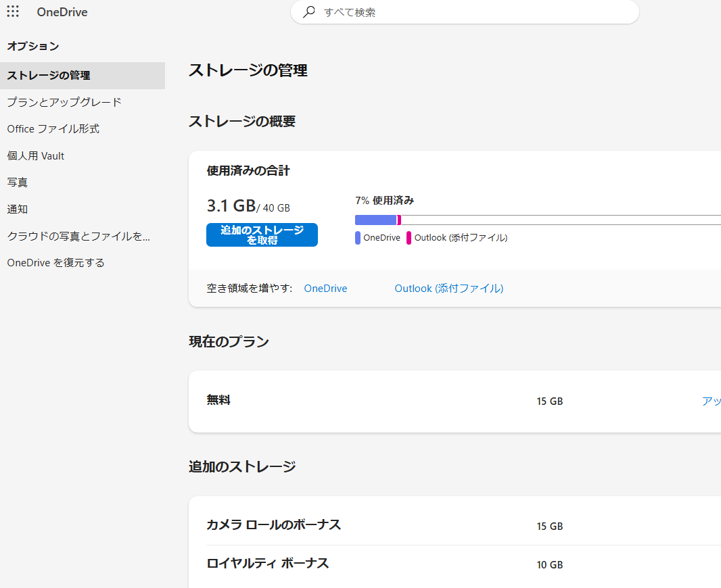The height and width of the screenshot is (588, 721).
Task: Select 写真 in options sidebar
Action: pos(18,182)
